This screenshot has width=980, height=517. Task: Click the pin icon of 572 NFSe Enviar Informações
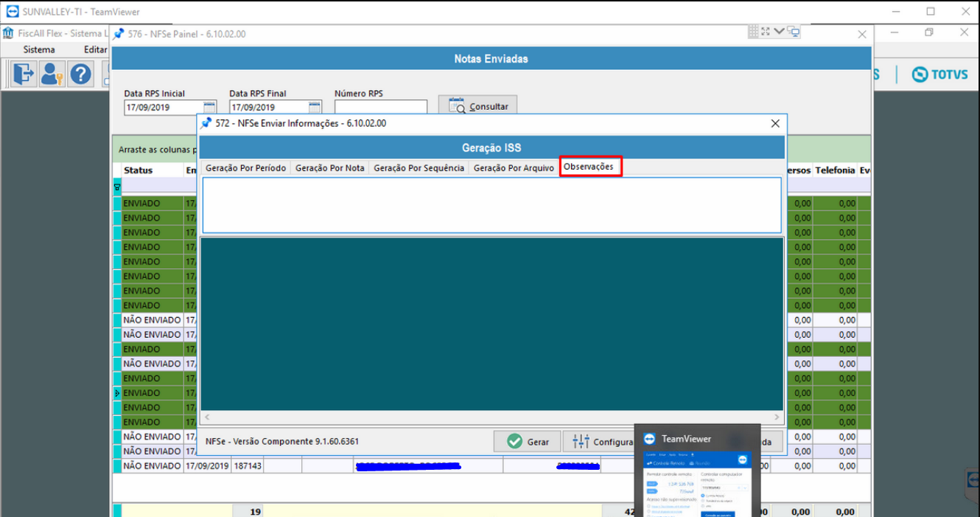[206, 123]
